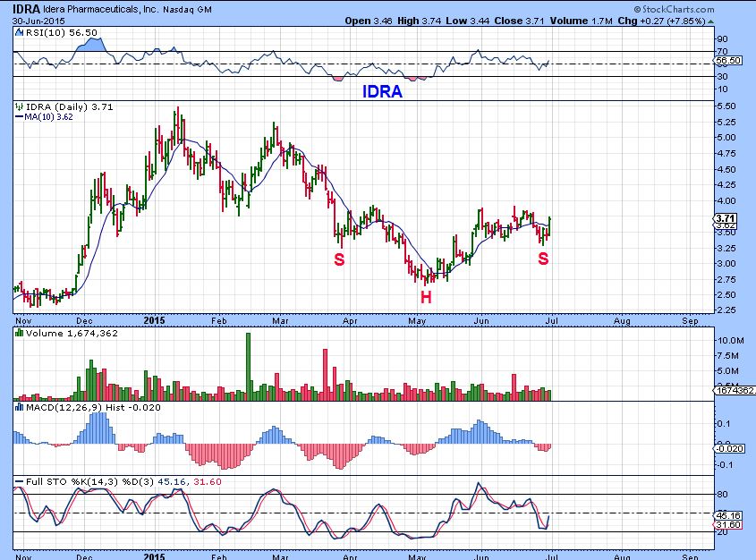Click the MACD histogram legend icon

pos(20,407)
